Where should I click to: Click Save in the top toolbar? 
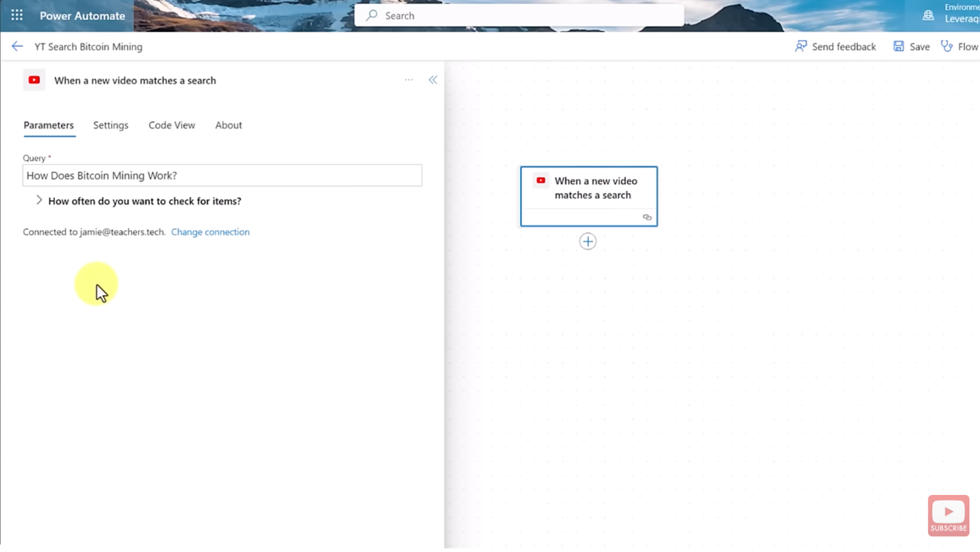[x=911, y=47]
